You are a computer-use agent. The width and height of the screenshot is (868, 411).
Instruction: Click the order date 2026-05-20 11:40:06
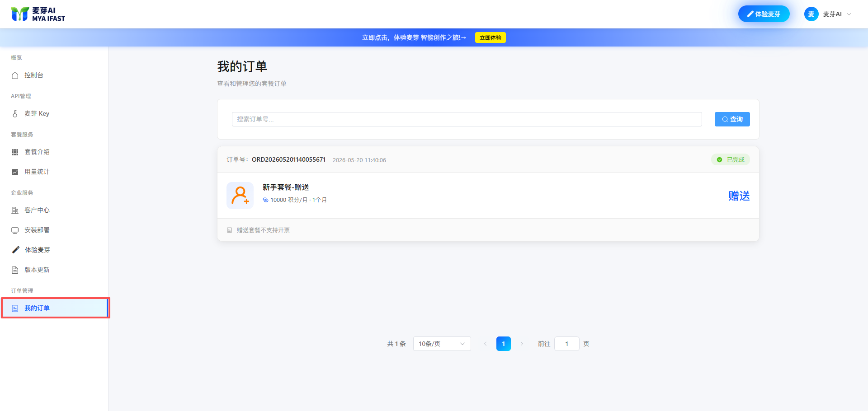[x=359, y=160]
